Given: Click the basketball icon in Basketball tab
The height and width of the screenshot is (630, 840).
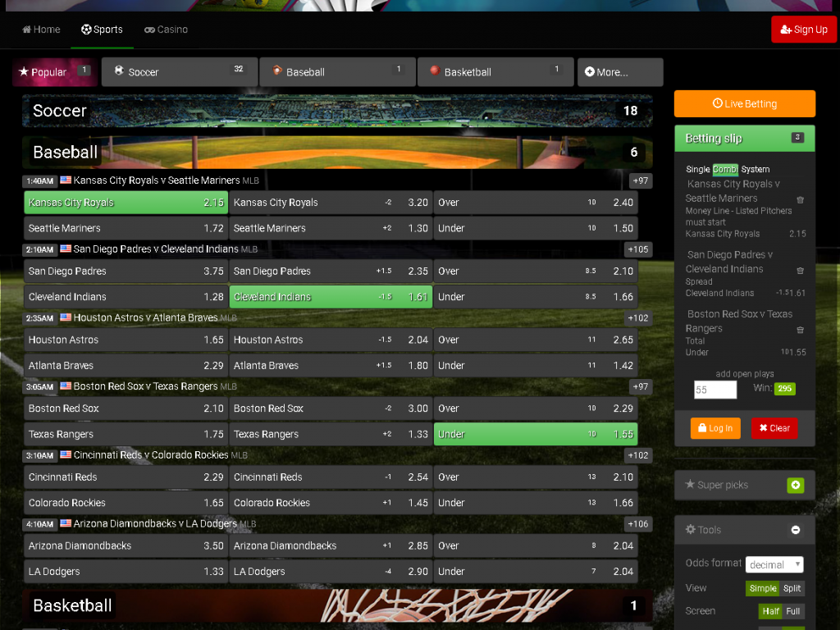Looking at the screenshot, I should coord(435,71).
